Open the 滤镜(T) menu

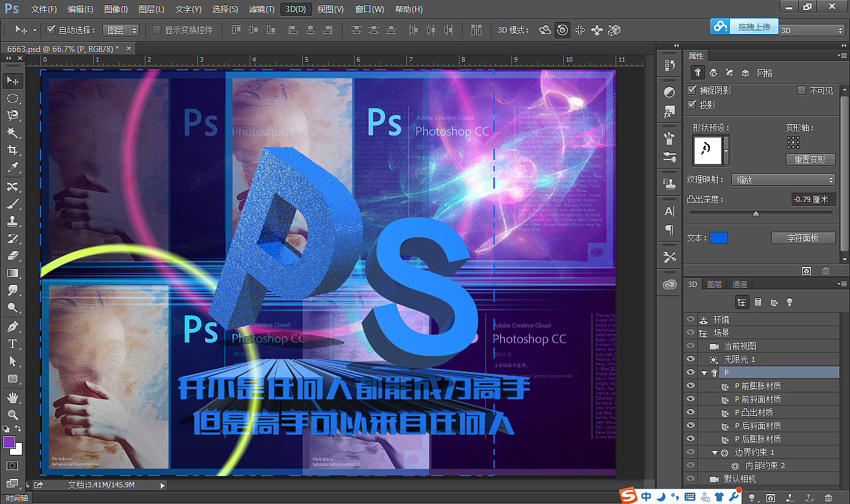pyautogui.click(x=261, y=9)
